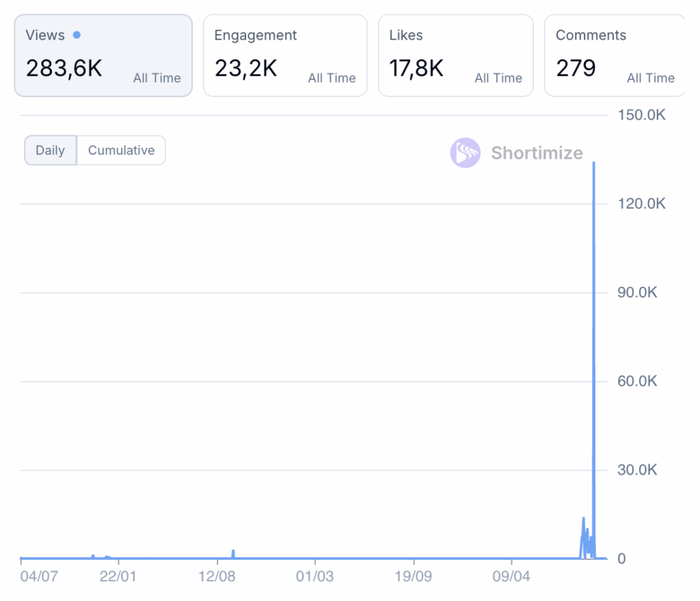Click the 283,6K views value

click(x=64, y=68)
